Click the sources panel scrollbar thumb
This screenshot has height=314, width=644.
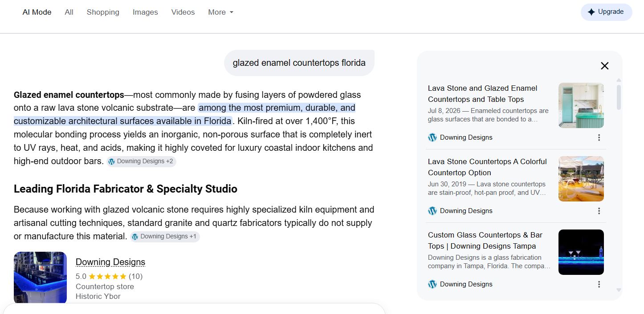[619, 97]
